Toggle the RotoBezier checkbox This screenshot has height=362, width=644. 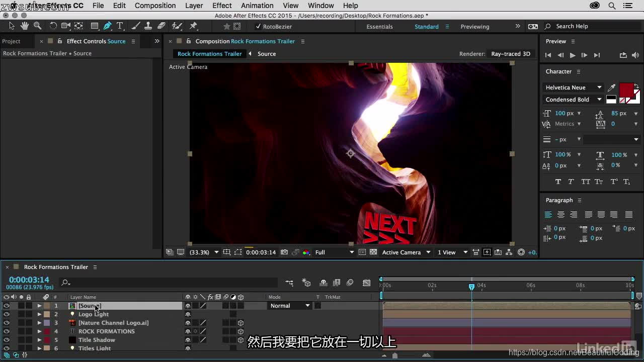[x=258, y=27]
